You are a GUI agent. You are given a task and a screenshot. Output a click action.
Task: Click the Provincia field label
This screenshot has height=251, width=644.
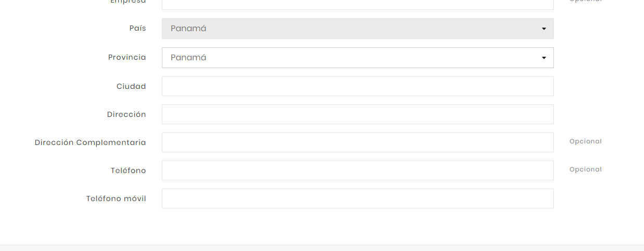point(127,58)
